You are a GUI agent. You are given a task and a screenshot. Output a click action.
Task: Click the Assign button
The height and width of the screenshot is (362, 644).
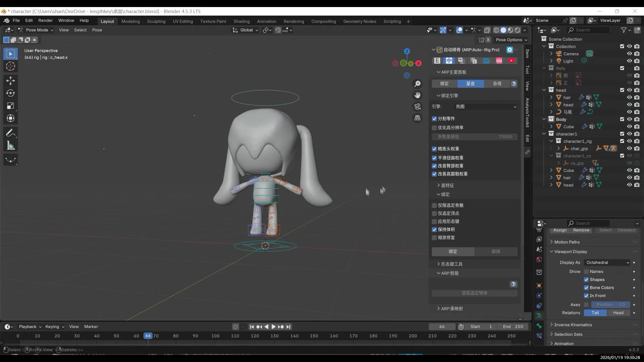click(x=560, y=230)
